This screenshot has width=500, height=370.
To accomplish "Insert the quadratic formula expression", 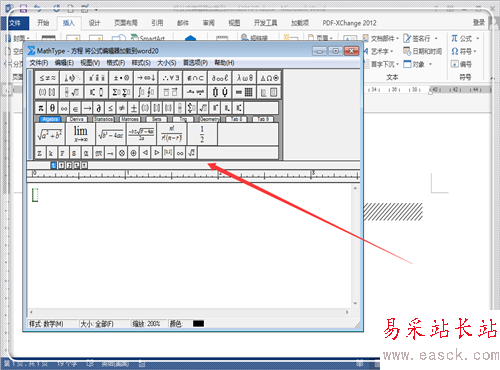I will tap(141, 134).
